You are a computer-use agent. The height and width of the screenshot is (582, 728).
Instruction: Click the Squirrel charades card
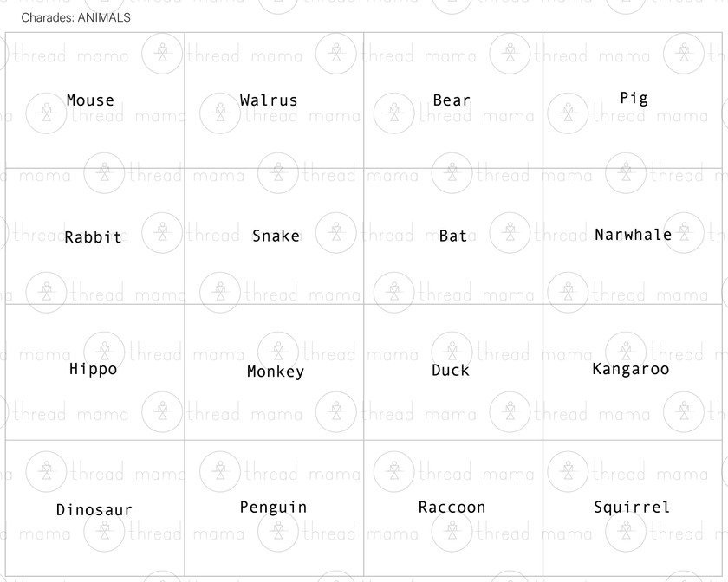pyautogui.click(x=632, y=508)
